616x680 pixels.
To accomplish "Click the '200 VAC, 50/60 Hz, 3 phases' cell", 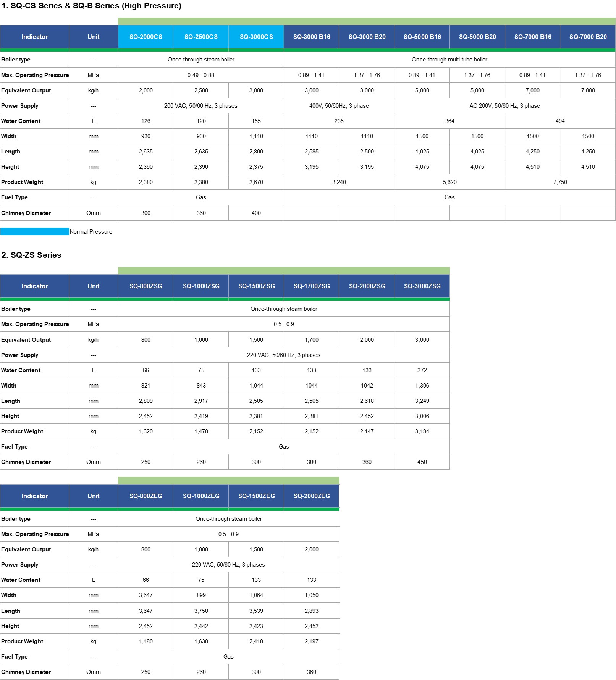I will coord(201,106).
